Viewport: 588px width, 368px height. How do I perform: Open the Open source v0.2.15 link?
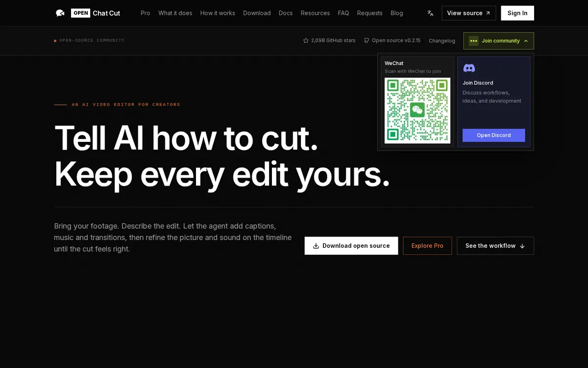tap(392, 41)
